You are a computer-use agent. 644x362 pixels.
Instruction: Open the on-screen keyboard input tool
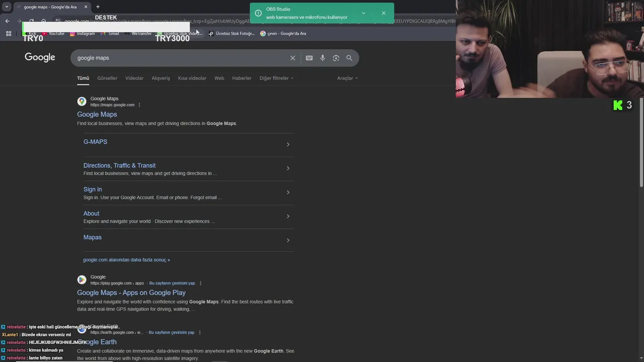(x=309, y=58)
